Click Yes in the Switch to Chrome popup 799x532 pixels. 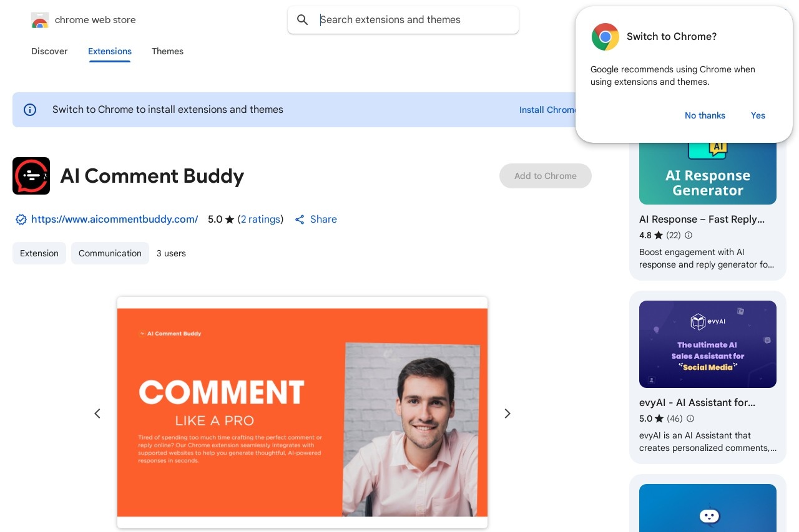pos(758,115)
